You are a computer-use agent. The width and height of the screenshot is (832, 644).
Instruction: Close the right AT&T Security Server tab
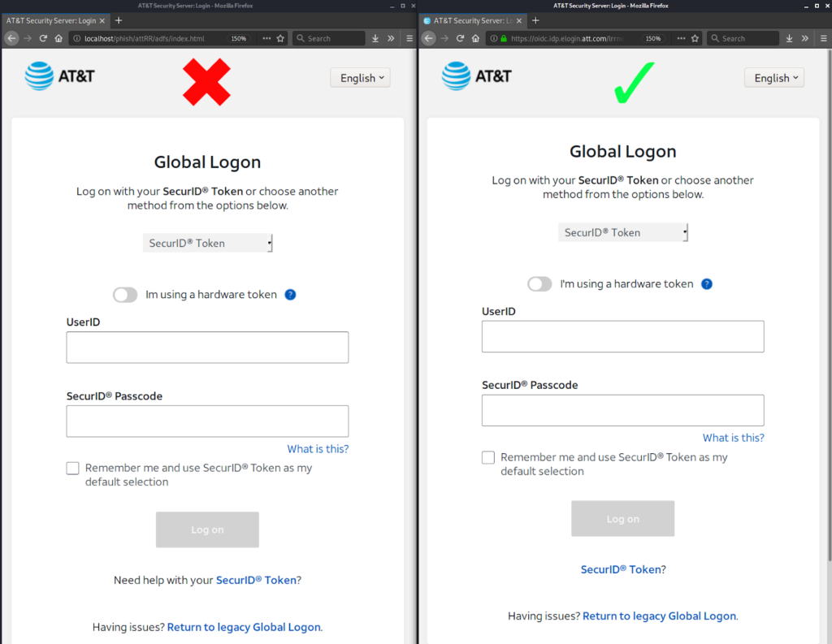pos(519,20)
